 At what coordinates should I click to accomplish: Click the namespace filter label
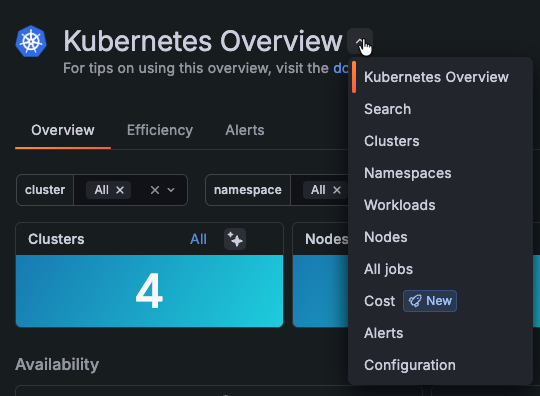248,190
